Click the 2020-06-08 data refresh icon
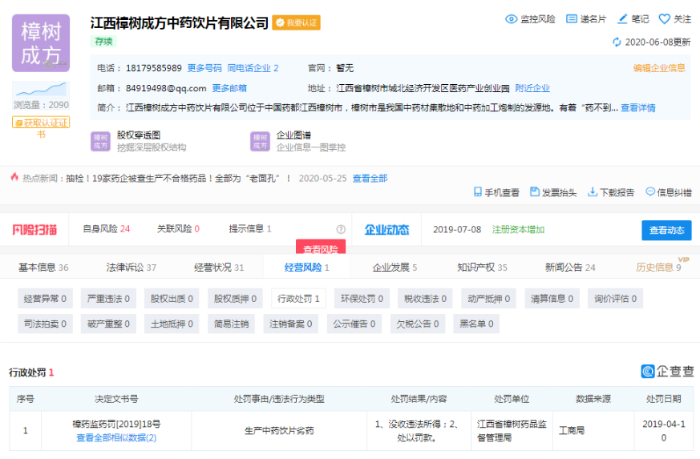The height and width of the screenshot is (459, 700). point(617,42)
